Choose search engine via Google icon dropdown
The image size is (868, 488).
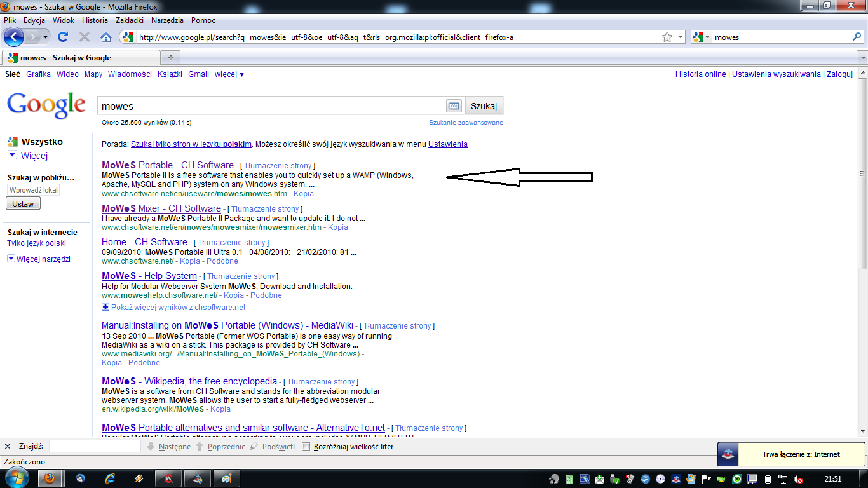pyautogui.click(x=702, y=37)
